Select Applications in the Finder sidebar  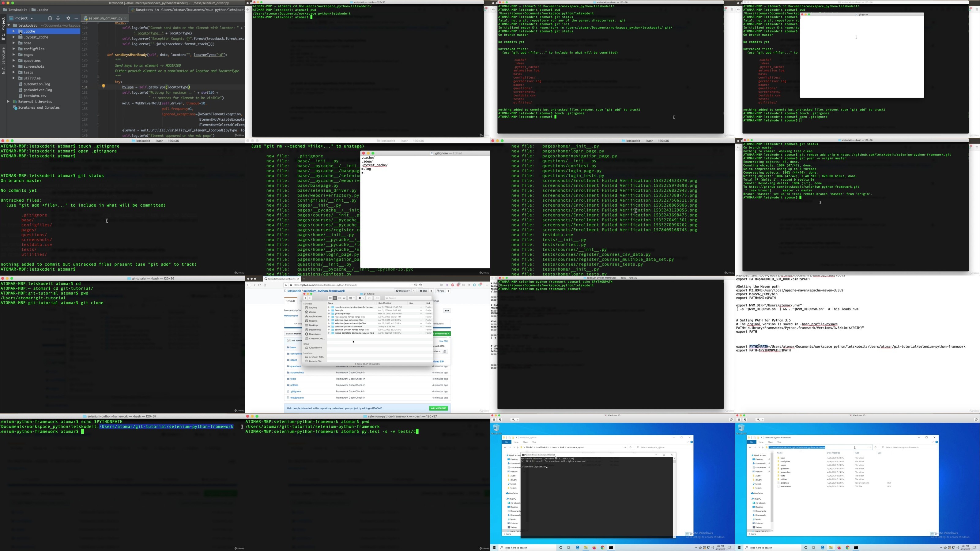point(314,317)
